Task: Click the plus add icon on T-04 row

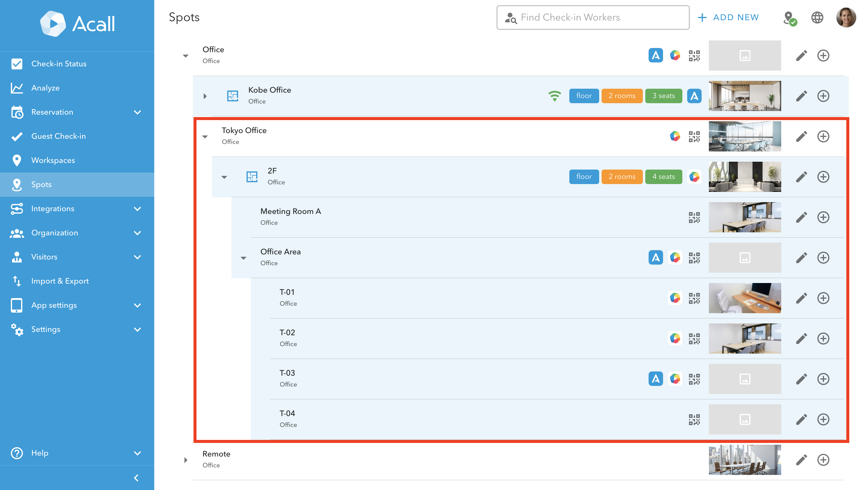Action: (823, 419)
